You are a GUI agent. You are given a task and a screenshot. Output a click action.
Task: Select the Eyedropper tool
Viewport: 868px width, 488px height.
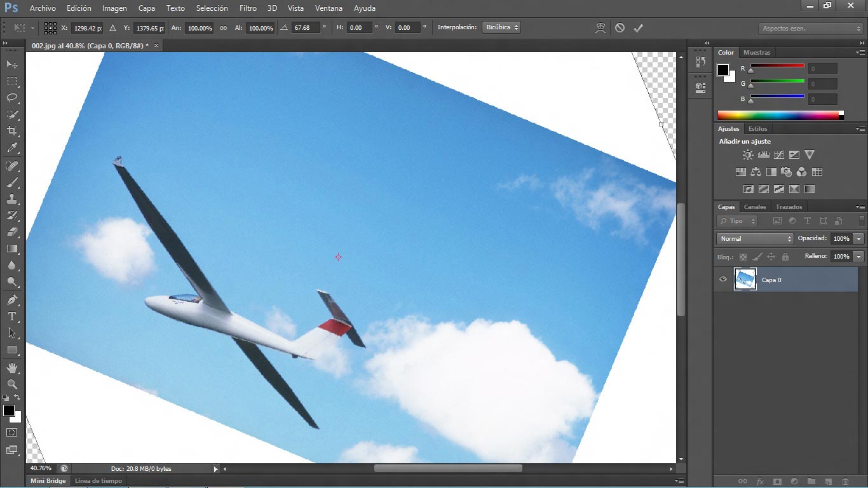point(12,148)
